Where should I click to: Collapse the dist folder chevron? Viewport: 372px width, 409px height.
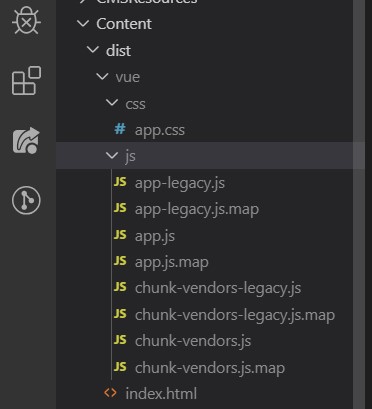pos(92,50)
